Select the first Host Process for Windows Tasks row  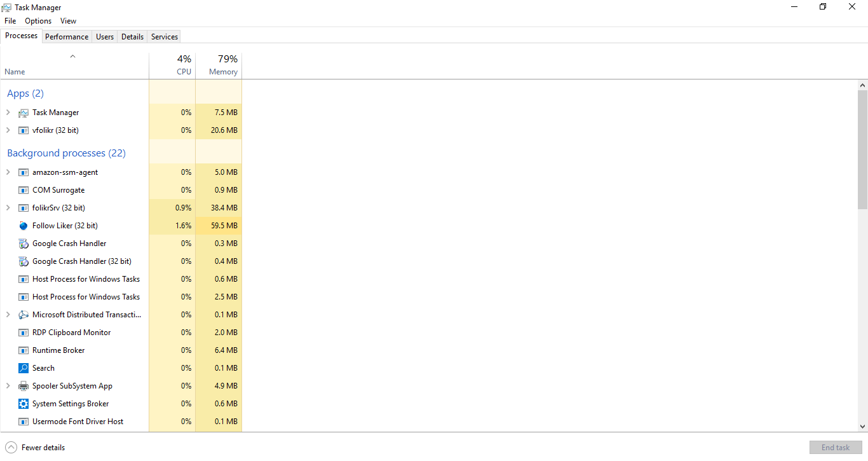pos(121,279)
